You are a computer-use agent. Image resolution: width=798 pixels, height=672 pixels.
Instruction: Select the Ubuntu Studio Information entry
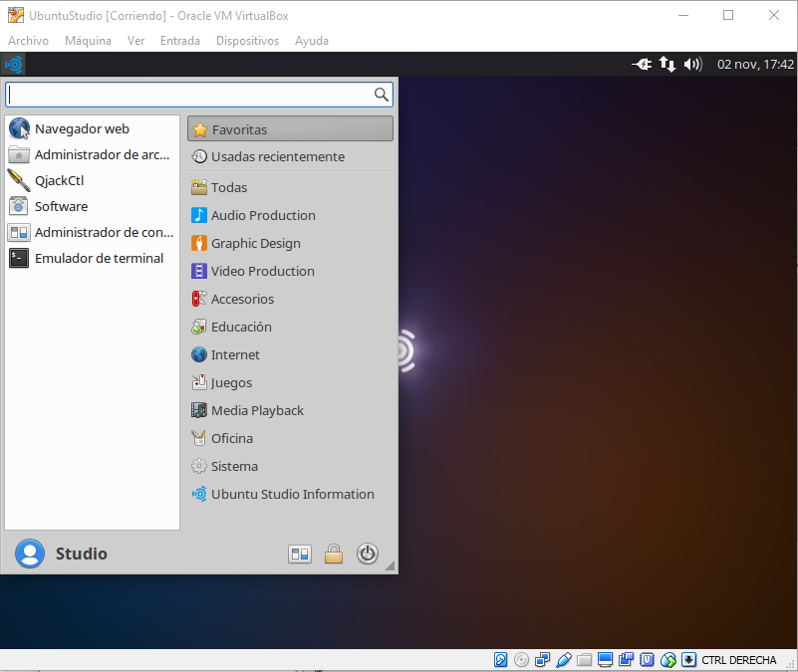tap(292, 494)
